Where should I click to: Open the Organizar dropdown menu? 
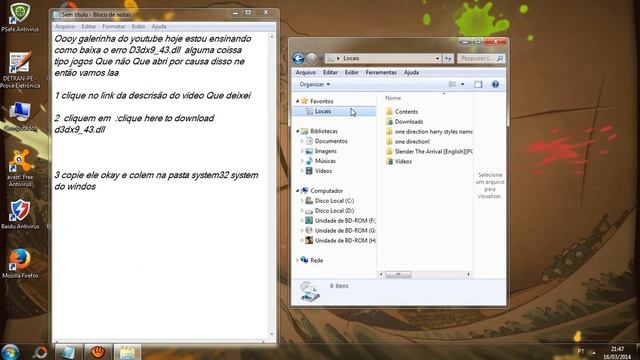click(314, 84)
